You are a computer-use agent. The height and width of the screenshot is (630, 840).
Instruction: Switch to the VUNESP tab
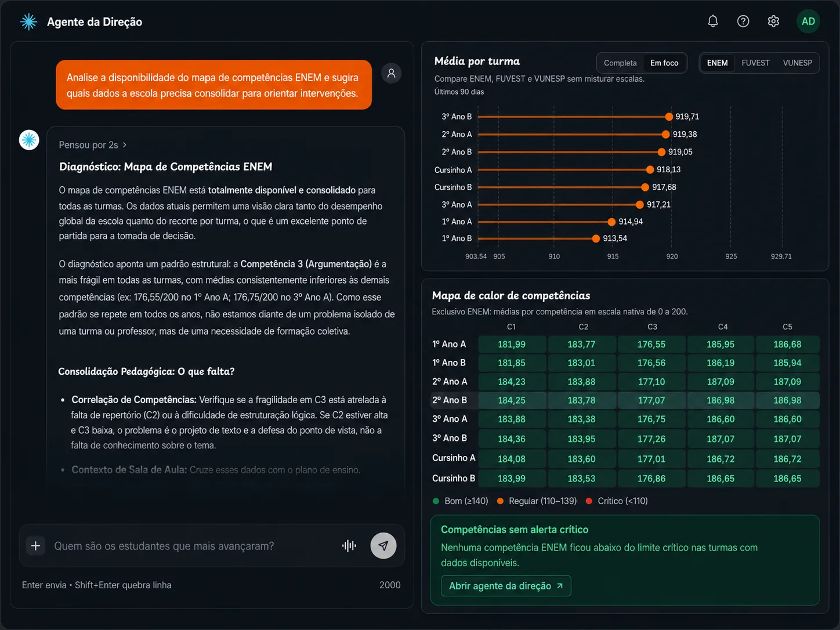click(x=797, y=63)
